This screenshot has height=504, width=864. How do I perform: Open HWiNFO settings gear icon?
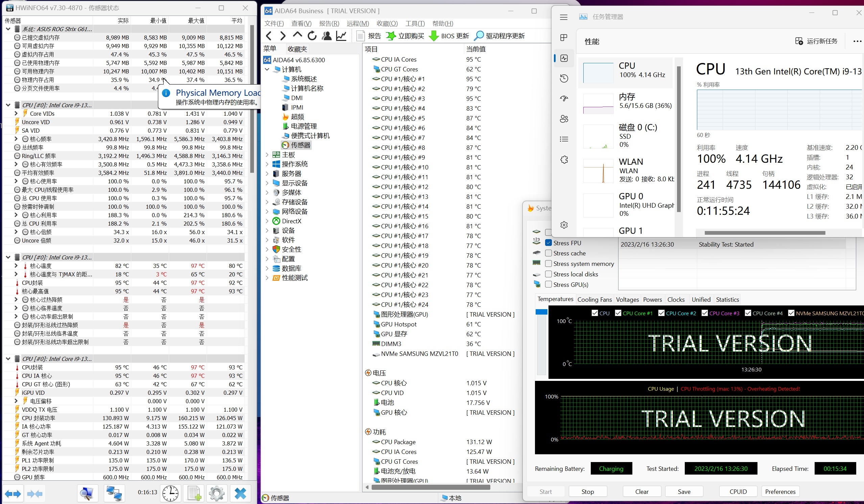coord(216,494)
